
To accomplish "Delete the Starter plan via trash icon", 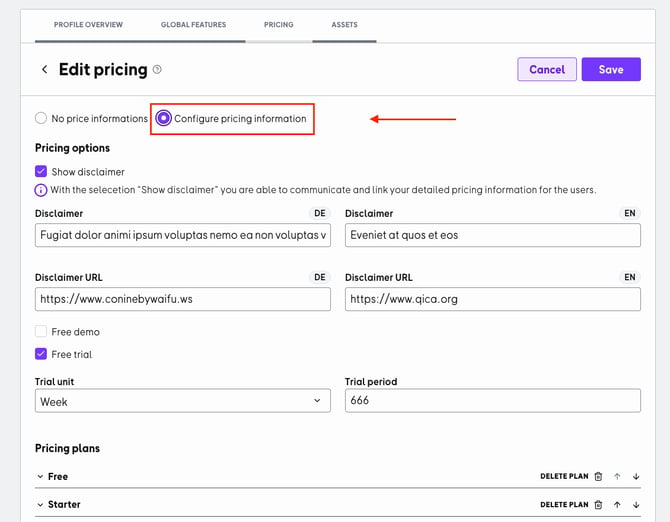I will (x=598, y=504).
